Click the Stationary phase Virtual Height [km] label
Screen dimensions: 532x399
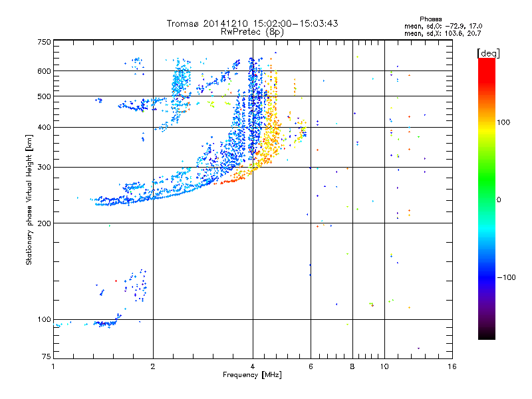pos(29,199)
